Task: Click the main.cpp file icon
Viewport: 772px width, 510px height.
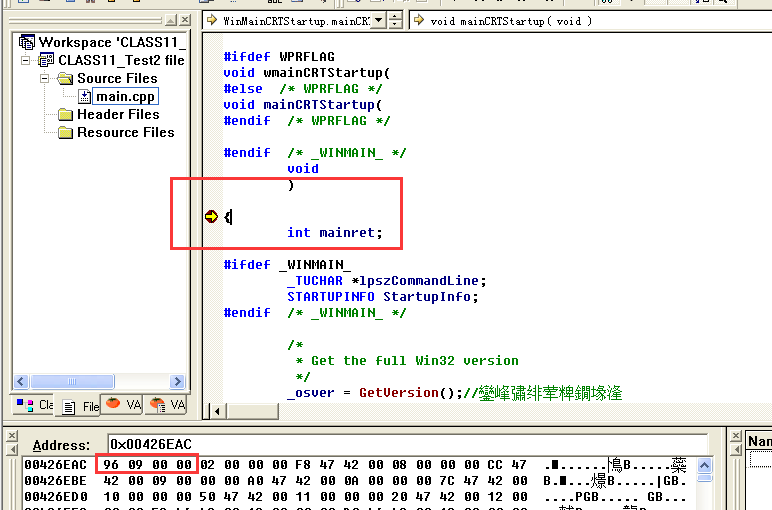Action: point(84,96)
